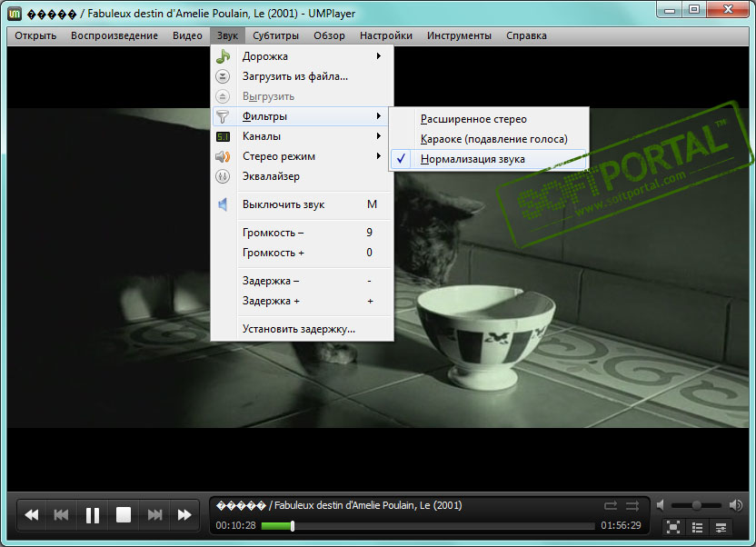Click the fast forward button

tap(184, 515)
